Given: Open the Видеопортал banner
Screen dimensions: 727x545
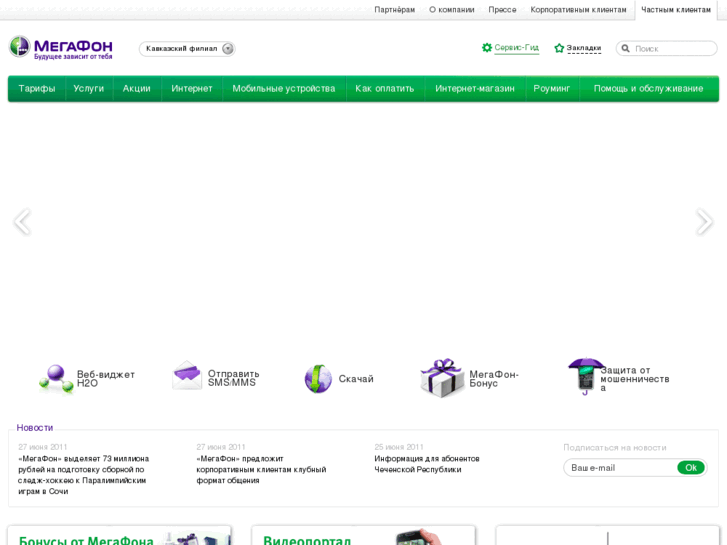Looking at the screenshot, I should coord(363,536).
